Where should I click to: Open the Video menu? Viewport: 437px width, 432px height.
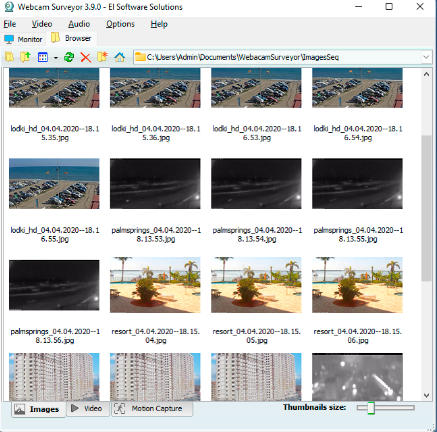42,24
